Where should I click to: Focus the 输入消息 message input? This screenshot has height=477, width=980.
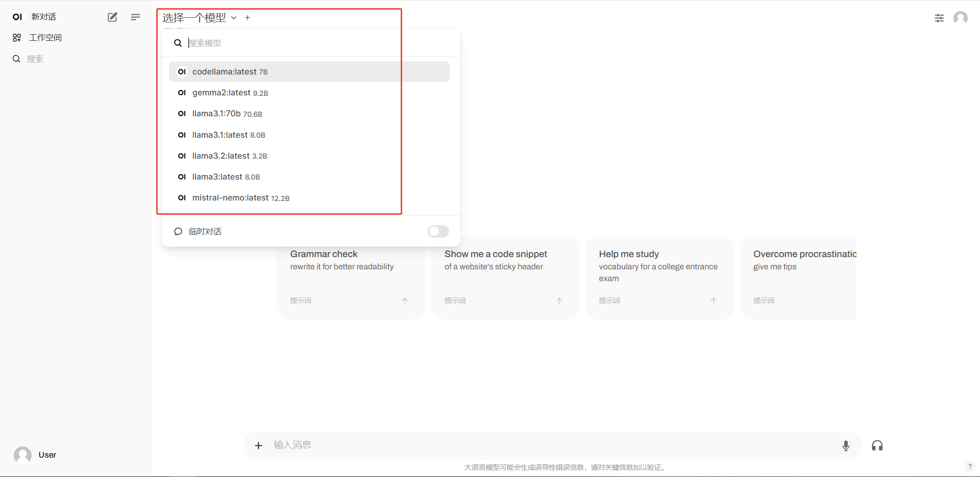click(x=554, y=445)
